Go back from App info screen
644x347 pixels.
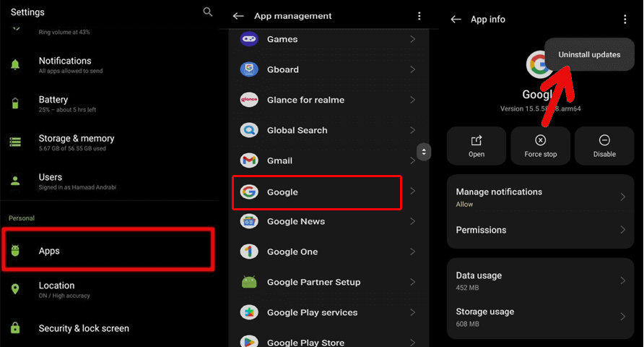coord(456,20)
